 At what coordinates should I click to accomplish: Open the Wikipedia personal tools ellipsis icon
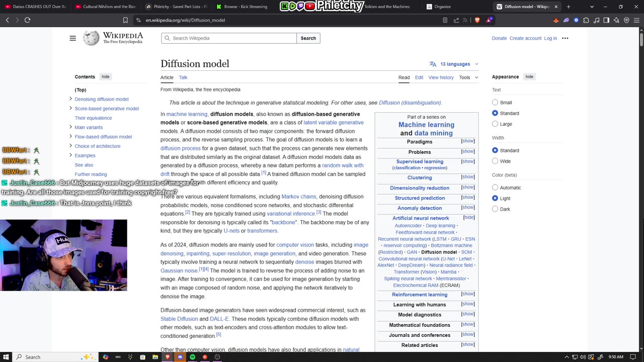click(565, 38)
